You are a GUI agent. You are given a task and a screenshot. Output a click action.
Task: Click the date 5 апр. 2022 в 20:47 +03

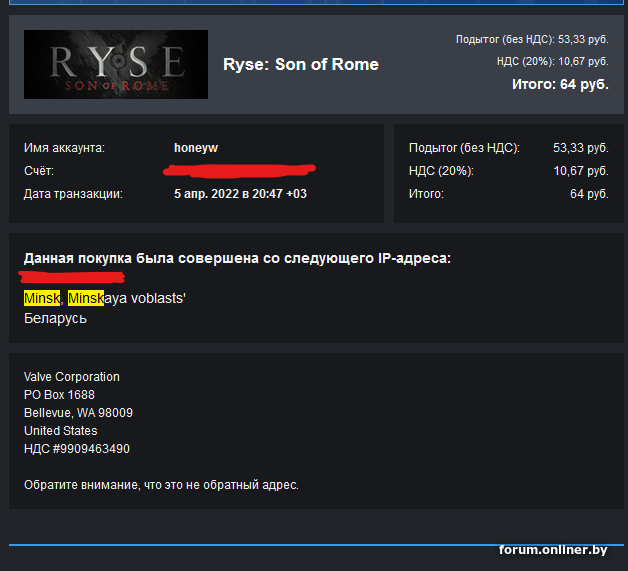(x=240, y=194)
